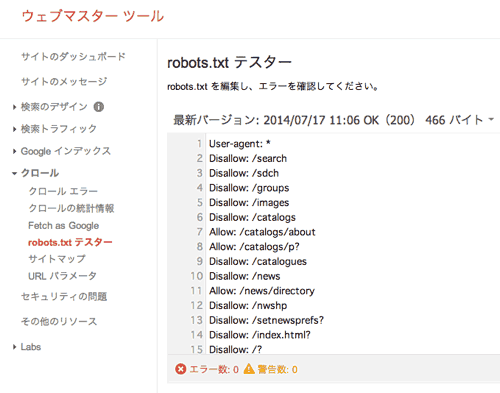
Task: Click the Disallow: /images line
Action: (249, 203)
